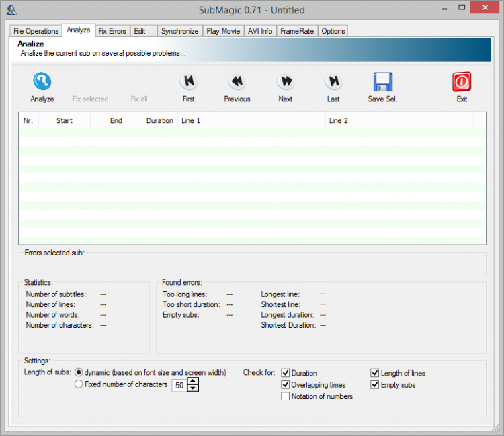This screenshot has height=436, width=504.
Task: Click the 'Errors selected sub:' label
Action: 54,253
